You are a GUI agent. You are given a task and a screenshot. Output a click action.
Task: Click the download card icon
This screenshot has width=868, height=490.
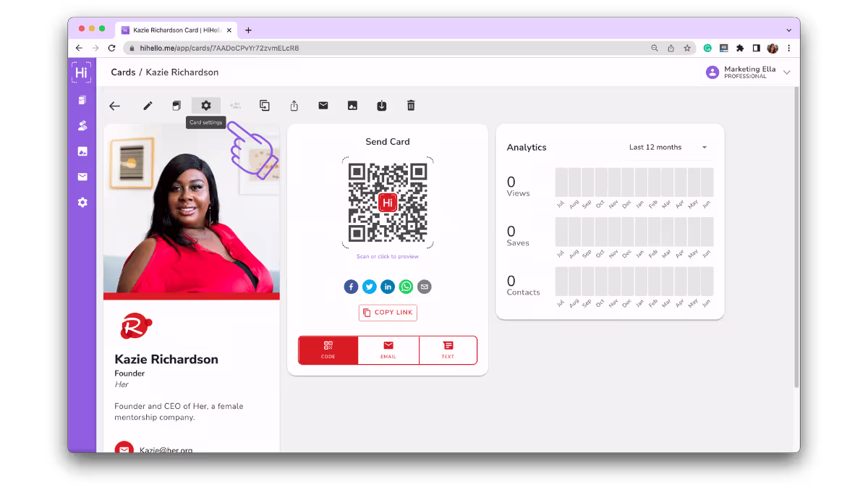click(x=382, y=106)
